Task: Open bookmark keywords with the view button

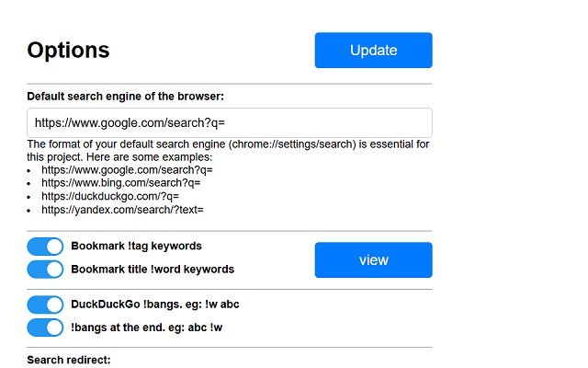Action: [x=374, y=259]
